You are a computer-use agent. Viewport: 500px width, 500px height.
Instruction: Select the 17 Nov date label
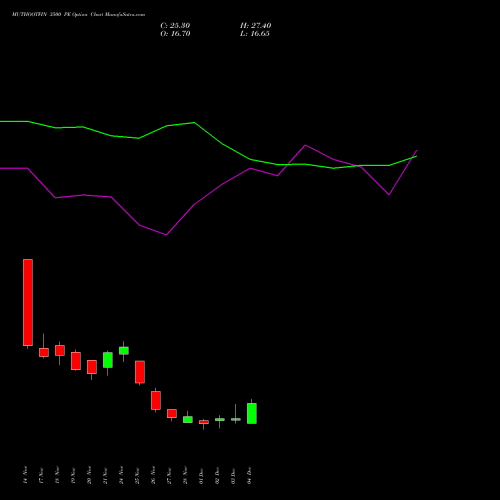click(x=41, y=475)
